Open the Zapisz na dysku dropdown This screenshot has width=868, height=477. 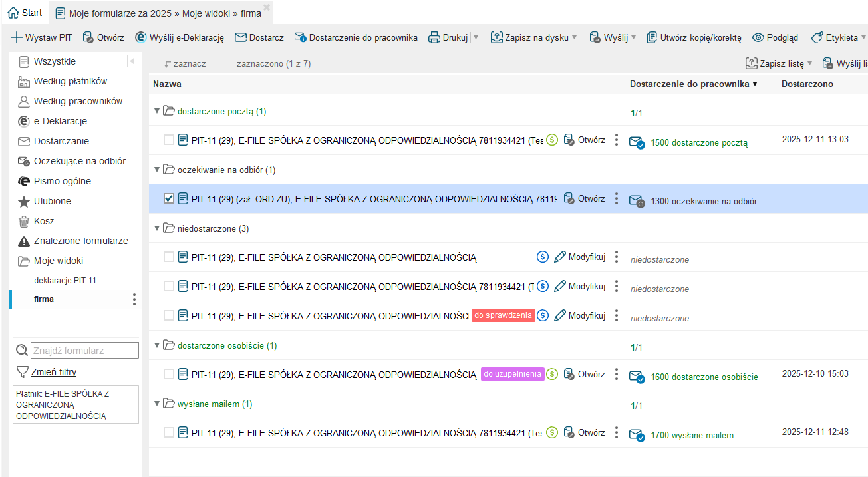574,38
